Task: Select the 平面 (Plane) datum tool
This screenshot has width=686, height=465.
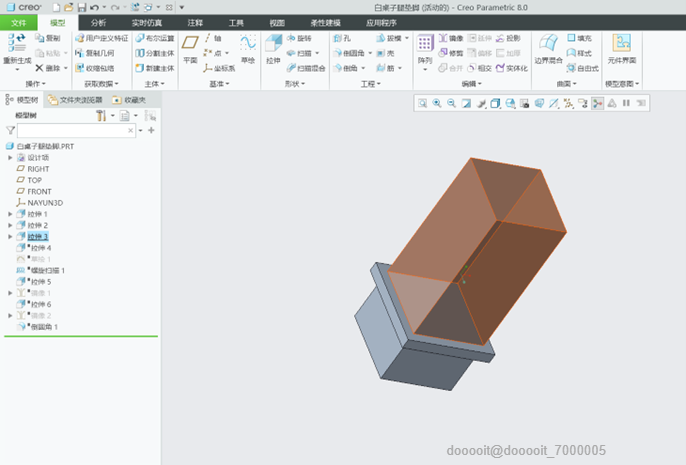Action: (190, 46)
